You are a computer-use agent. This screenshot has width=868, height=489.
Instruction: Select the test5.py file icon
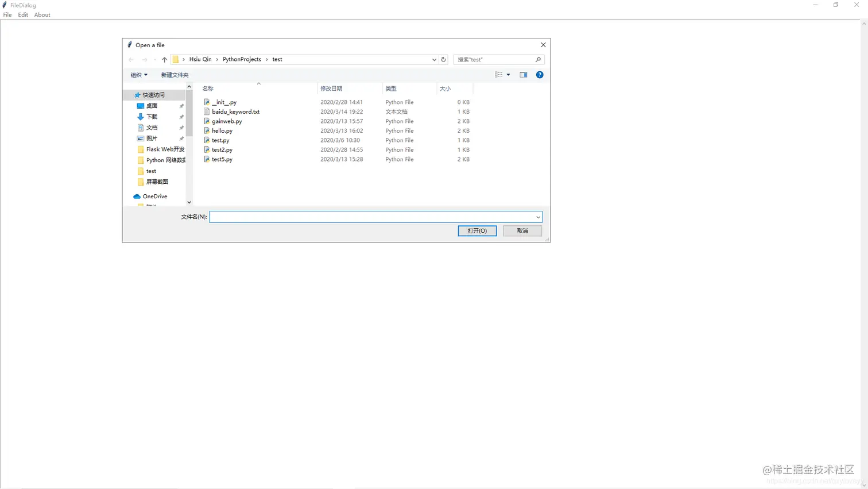coord(207,159)
